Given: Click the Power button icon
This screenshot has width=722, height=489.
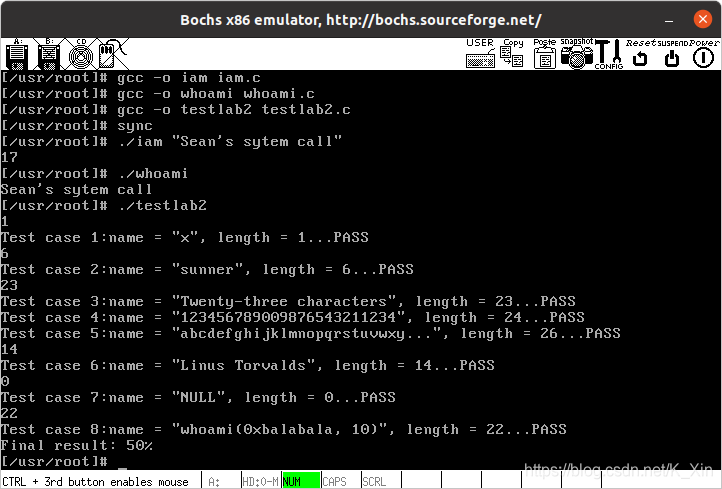Looking at the screenshot, I should pos(704,53).
